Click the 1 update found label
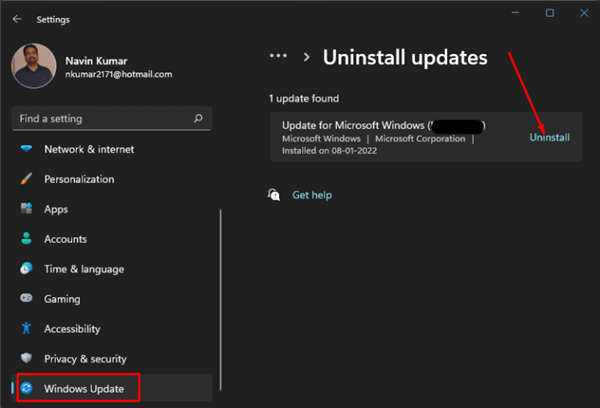The image size is (600, 408). click(x=304, y=99)
